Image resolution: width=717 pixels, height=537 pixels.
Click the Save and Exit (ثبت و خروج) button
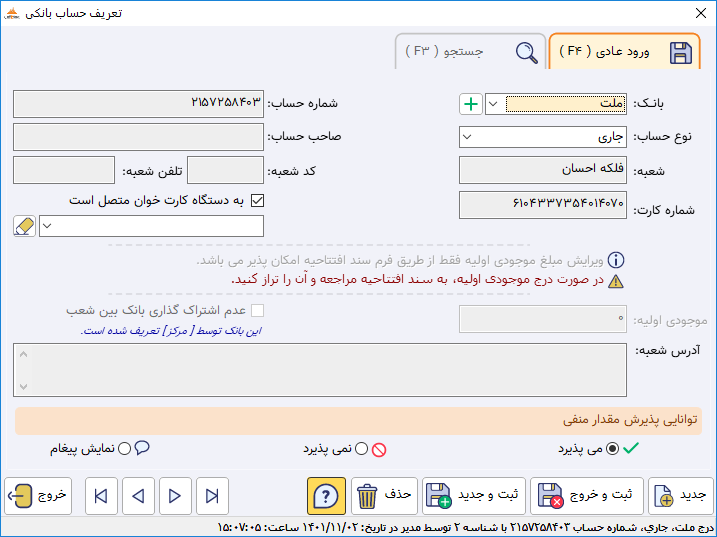[587, 496]
